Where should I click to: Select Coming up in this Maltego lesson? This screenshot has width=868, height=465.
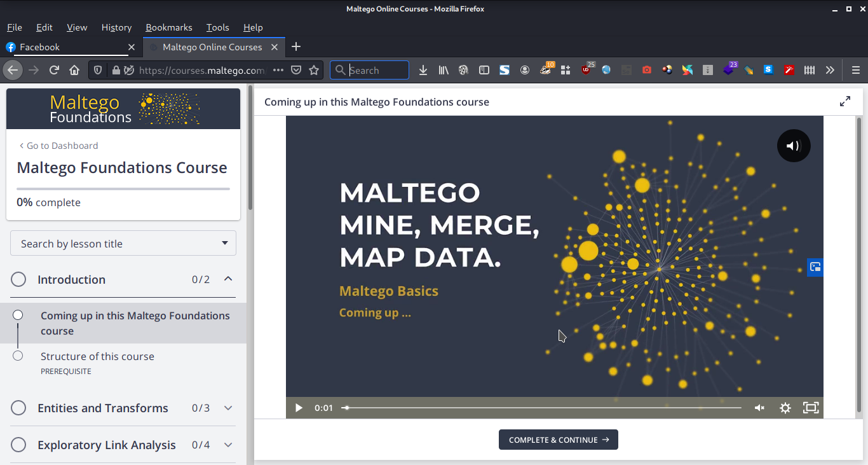click(x=123, y=323)
